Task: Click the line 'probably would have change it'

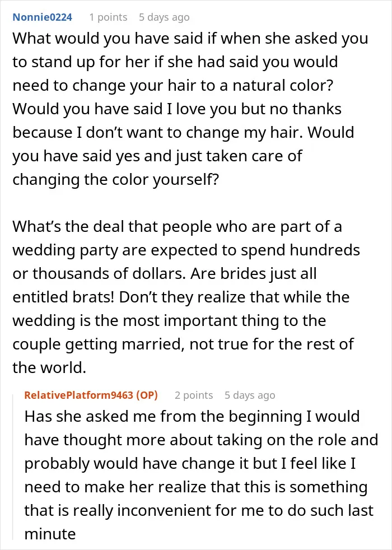Action: pyautogui.click(x=190, y=463)
